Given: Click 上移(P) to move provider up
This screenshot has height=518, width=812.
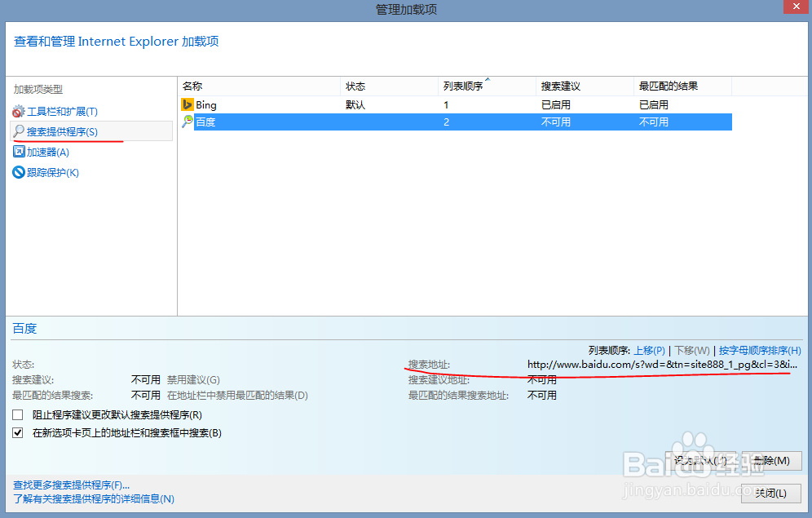Looking at the screenshot, I should click(x=650, y=350).
